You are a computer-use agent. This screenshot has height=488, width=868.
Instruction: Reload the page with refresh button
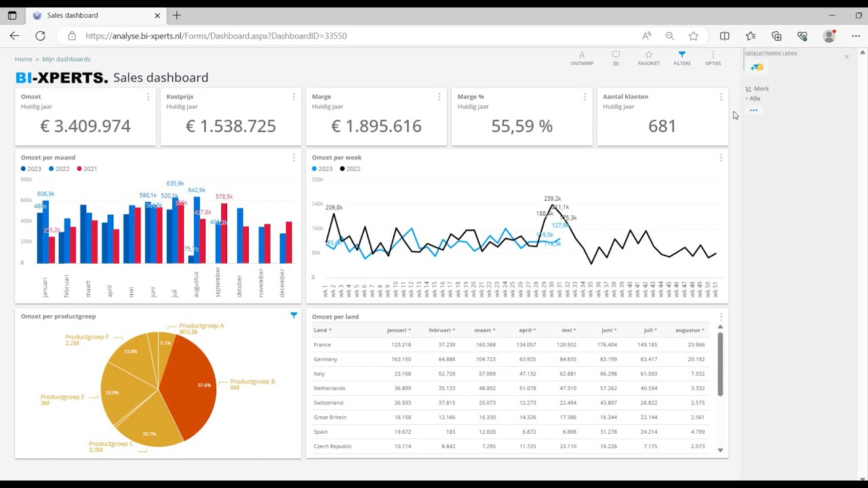click(41, 36)
